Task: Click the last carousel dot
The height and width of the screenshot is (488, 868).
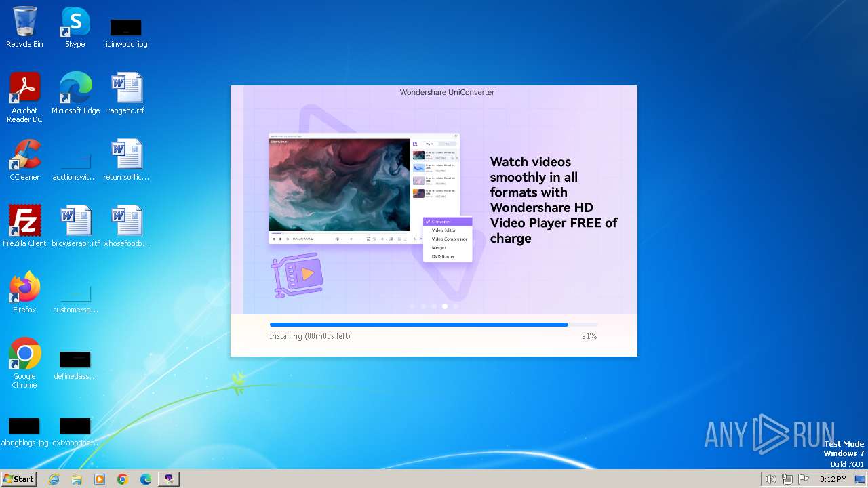Action: [456, 306]
